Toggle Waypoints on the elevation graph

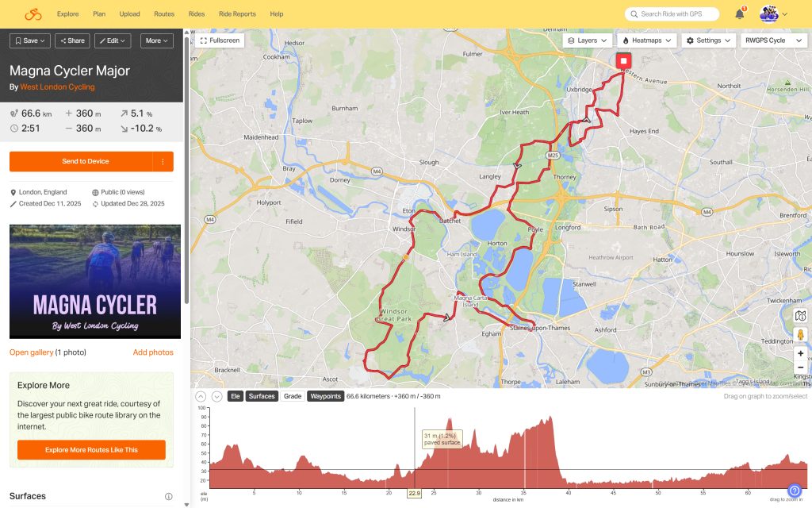pos(325,396)
